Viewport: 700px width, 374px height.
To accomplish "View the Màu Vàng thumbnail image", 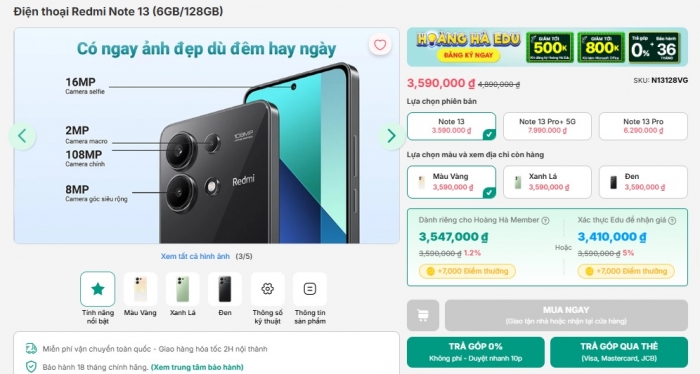I will point(140,289).
